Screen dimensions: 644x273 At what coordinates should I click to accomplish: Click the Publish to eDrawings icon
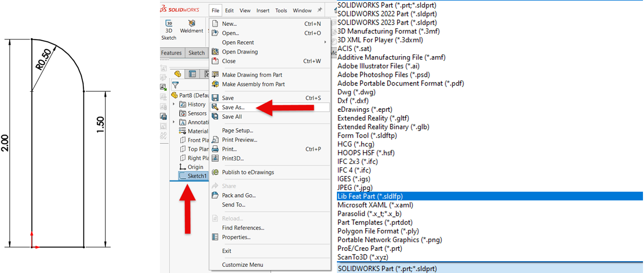[x=215, y=172]
